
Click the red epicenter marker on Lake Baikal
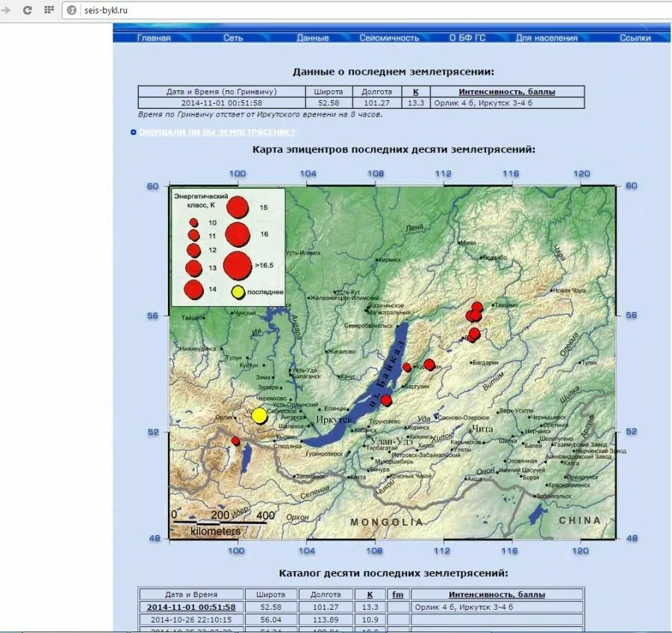point(386,400)
